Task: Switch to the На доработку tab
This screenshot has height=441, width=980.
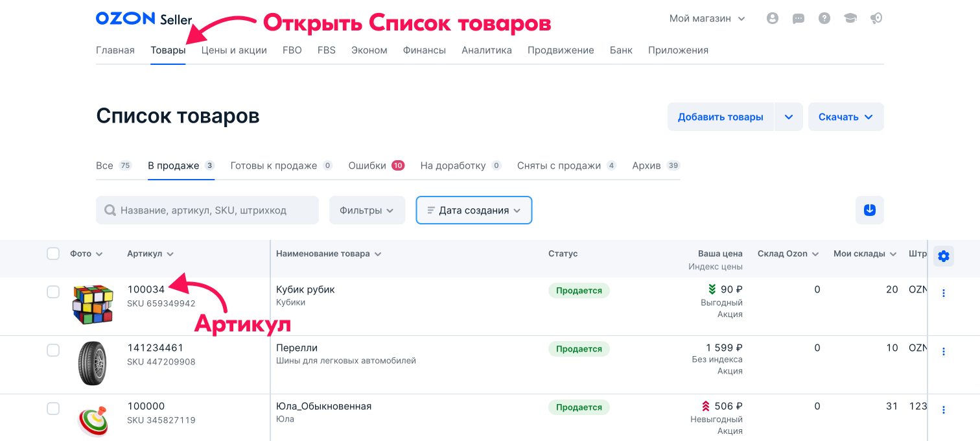Action: click(x=461, y=165)
